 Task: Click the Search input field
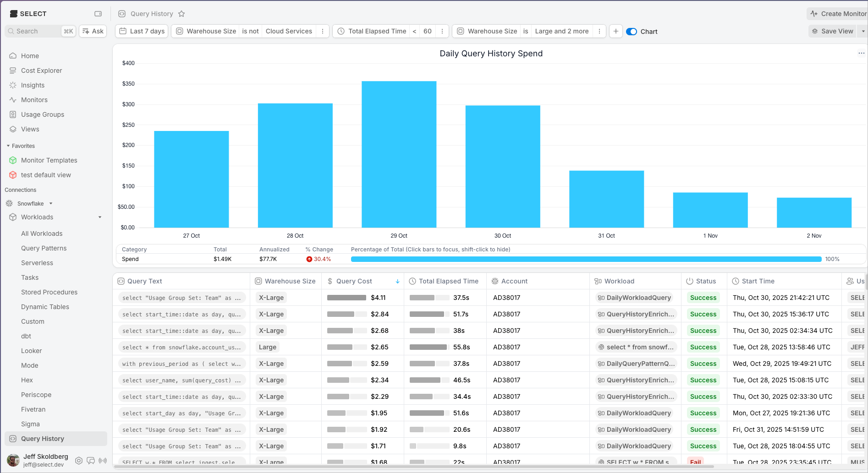[x=38, y=31]
